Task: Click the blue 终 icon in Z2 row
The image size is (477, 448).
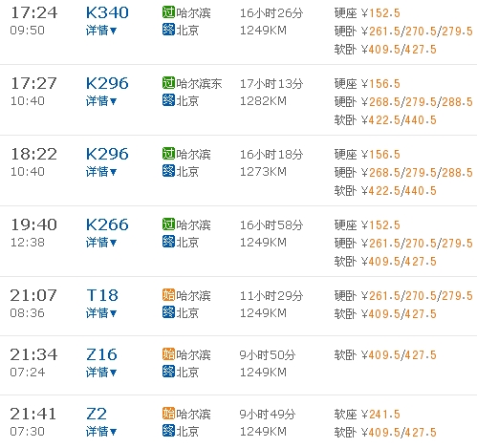Action: (x=168, y=431)
